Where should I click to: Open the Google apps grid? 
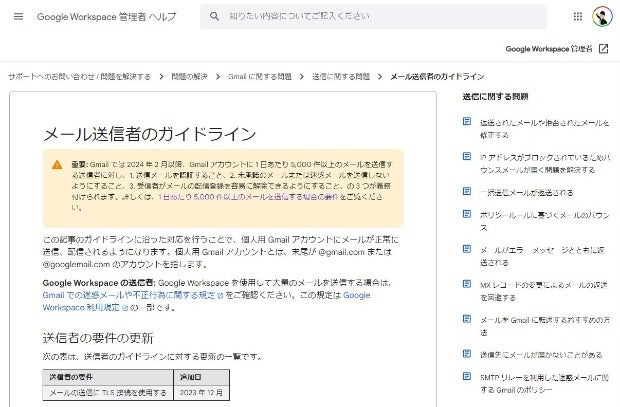click(x=578, y=17)
